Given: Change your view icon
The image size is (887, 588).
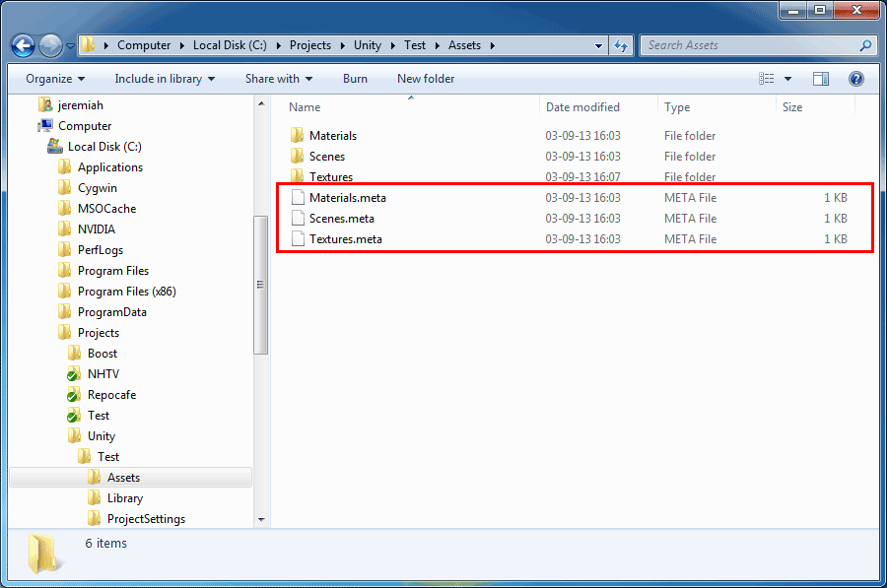Looking at the screenshot, I should pyautogui.click(x=767, y=79).
